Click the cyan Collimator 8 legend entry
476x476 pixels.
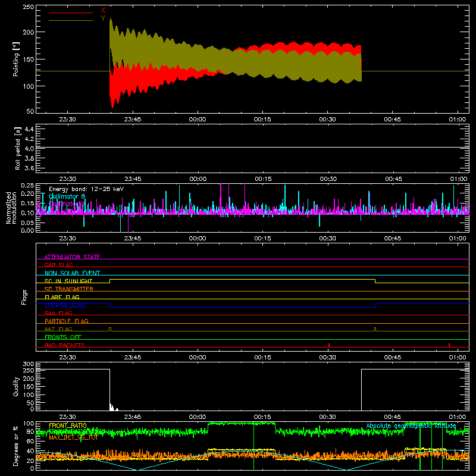click(x=67, y=196)
